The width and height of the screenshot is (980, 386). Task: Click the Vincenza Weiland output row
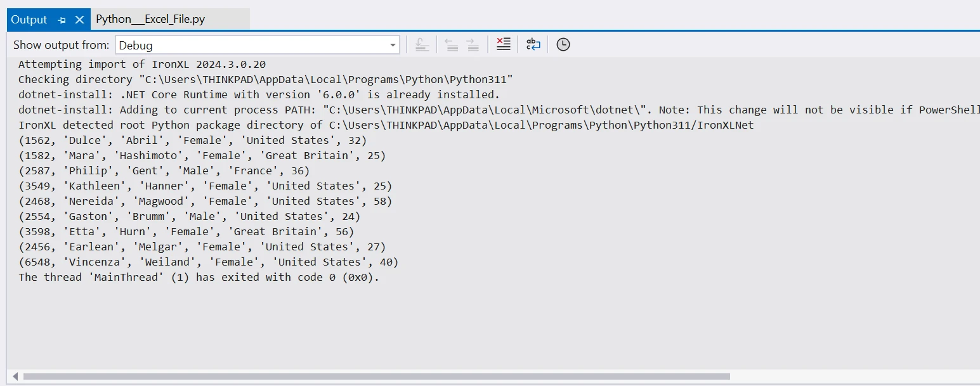tap(208, 262)
